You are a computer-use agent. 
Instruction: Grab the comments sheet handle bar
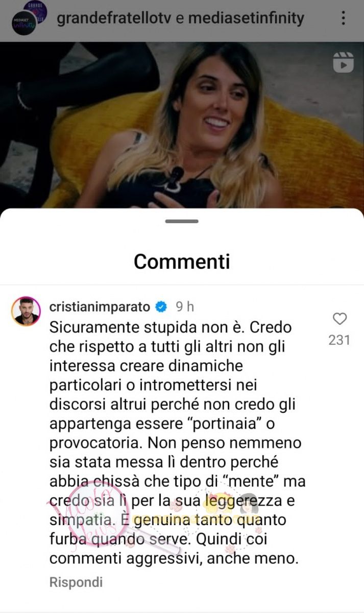182,221
